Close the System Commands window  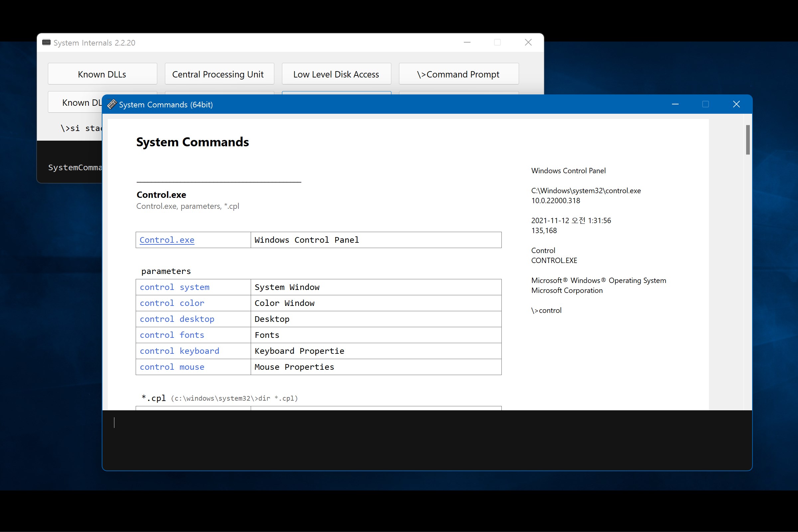tap(736, 104)
